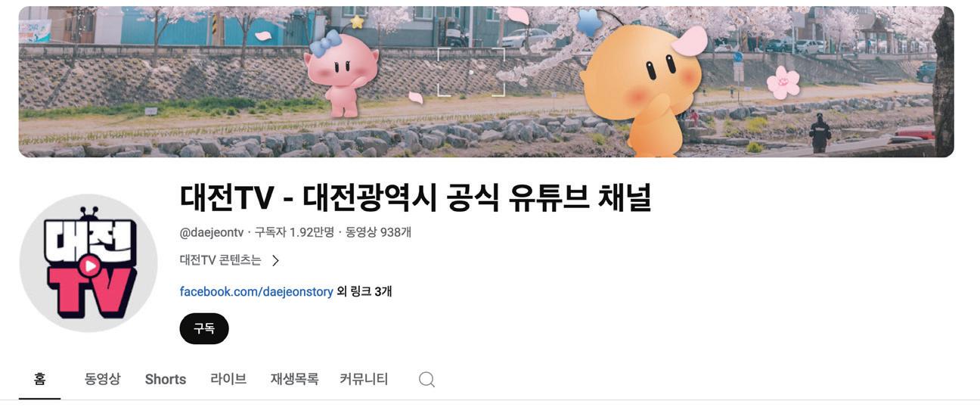Go to the Shorts tab

click(x=166, y=379)
